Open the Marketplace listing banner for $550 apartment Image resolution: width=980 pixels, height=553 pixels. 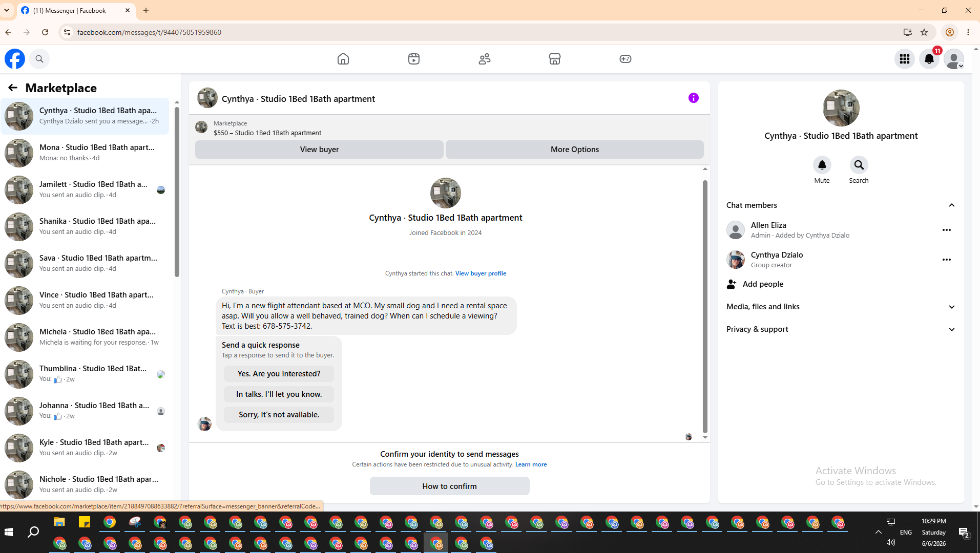coord(449,127)
